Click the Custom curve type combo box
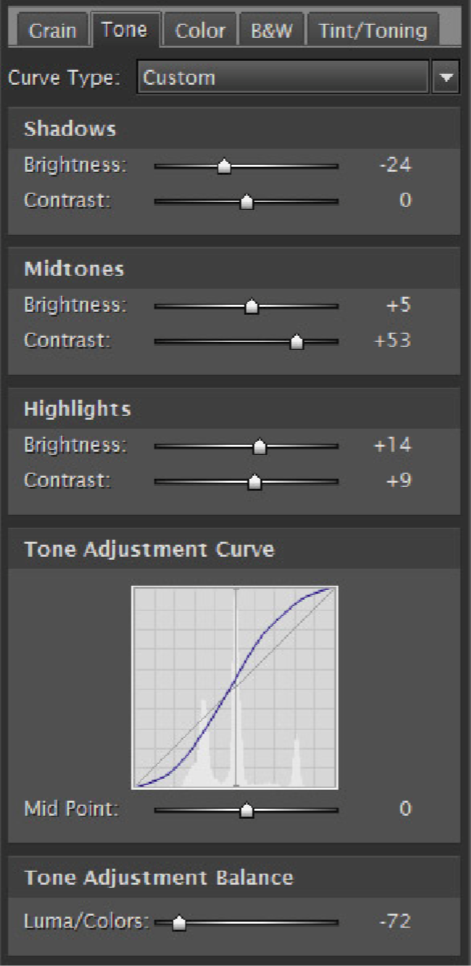Viewport: 471px width, 966px height. pos(283,78)
